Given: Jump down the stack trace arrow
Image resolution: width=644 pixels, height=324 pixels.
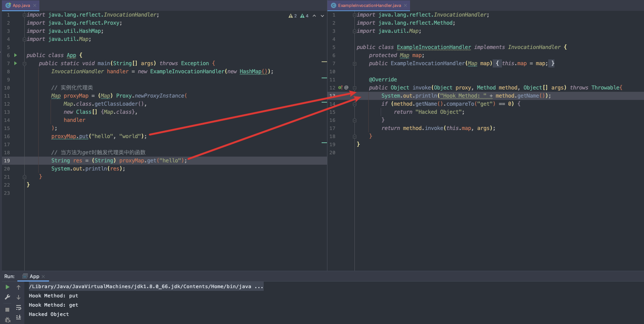Looking at the screenshot, I should coord(19,297).
